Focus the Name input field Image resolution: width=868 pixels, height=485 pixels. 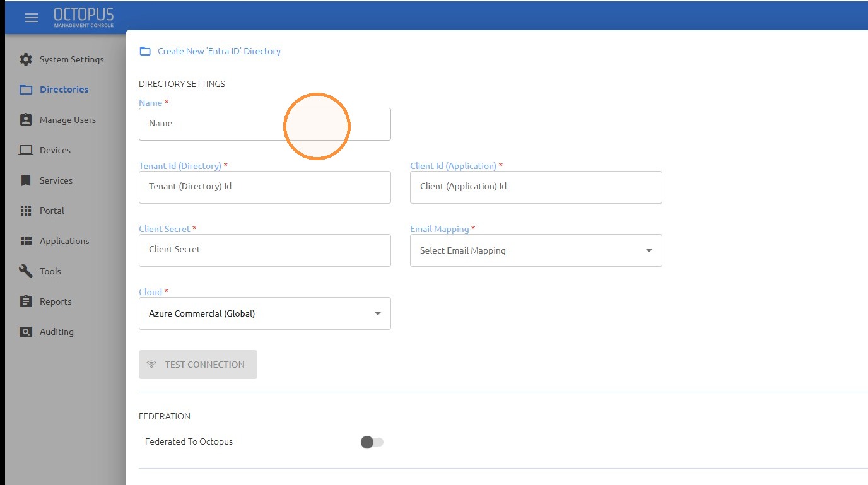coord(265,124)
